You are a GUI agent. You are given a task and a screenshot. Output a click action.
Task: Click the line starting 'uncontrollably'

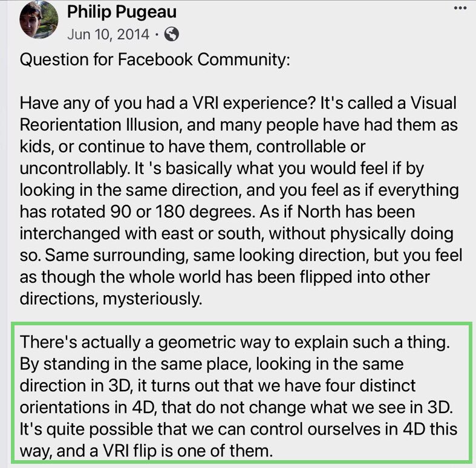coord(221,169)
